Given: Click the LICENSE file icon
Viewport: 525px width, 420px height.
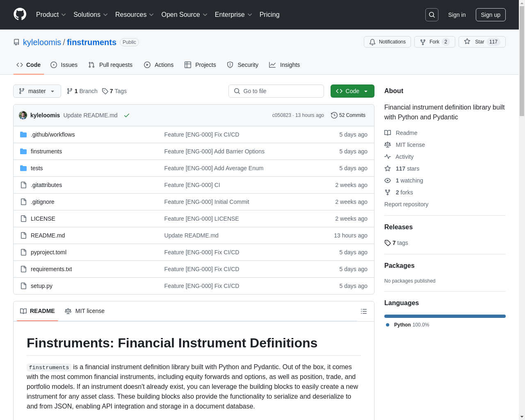Looking at the screenshot, I should pos(23,219).
